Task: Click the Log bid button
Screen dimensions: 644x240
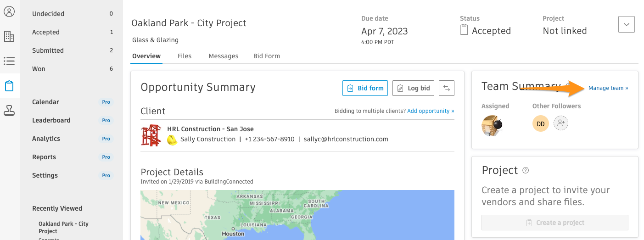Action: [413, 88]
